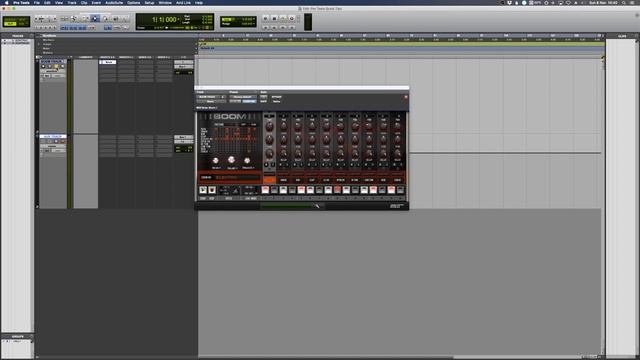This screenshot has height=360, width=640.
Task: Mute the second track
Action: click(62, 141)
